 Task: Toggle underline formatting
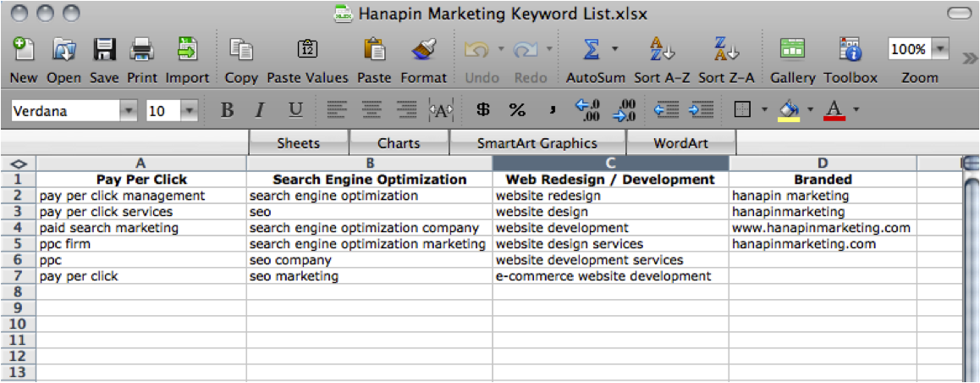pyautogui.click(x=295, y=111)
